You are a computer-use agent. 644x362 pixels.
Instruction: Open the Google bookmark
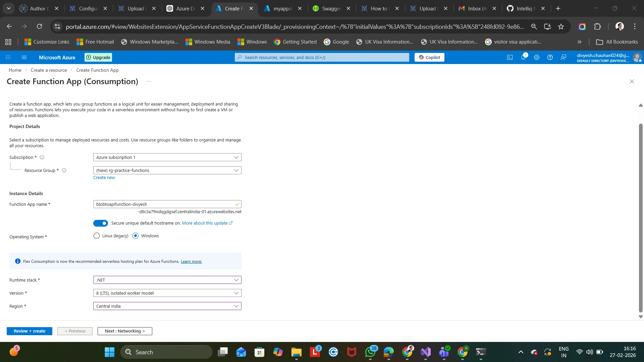[x=336, y=42]
